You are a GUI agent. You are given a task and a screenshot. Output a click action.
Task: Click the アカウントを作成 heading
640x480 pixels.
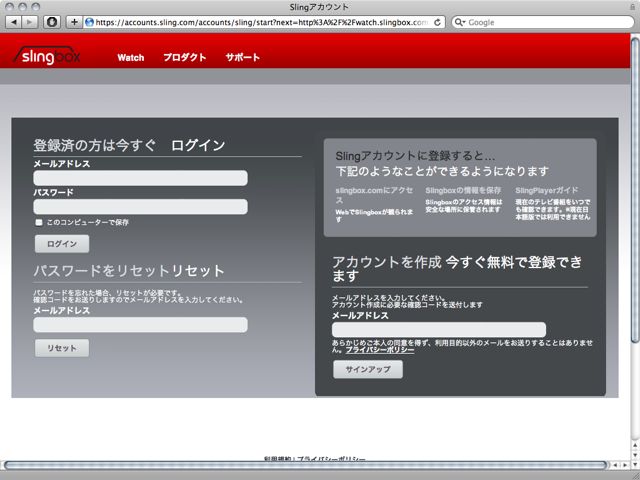click(x=387, y=262)
